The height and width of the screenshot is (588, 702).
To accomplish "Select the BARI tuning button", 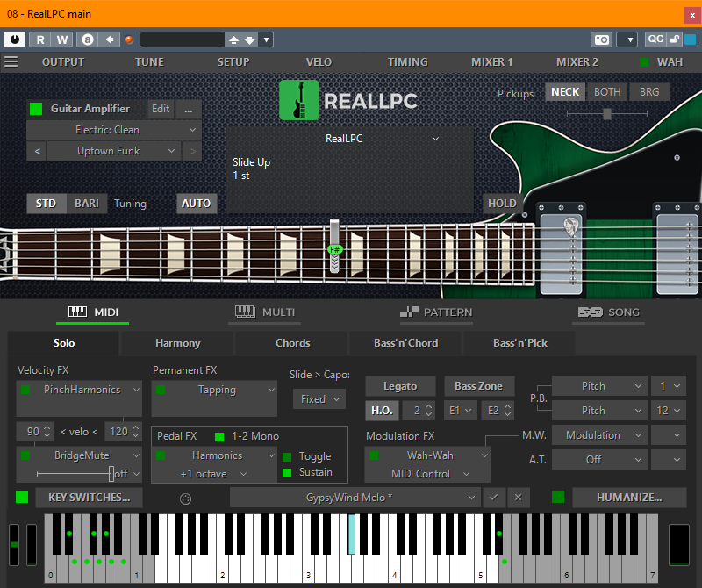I will (87, 204).
